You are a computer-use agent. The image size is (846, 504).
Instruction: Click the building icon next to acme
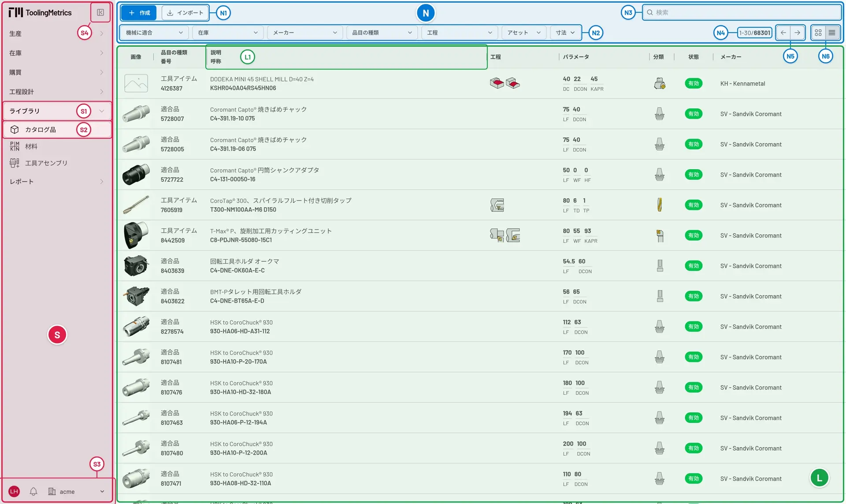point(52,491)
